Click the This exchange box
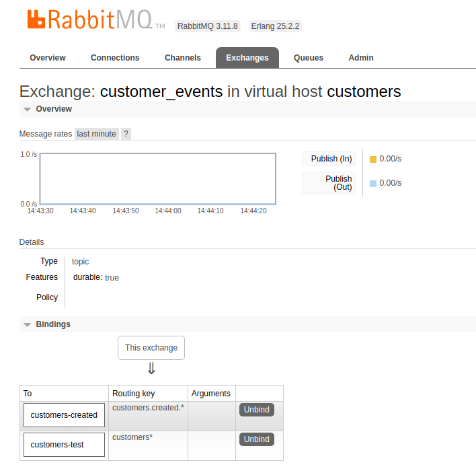This screenshot has height=475, width=476. coord(151,348)
